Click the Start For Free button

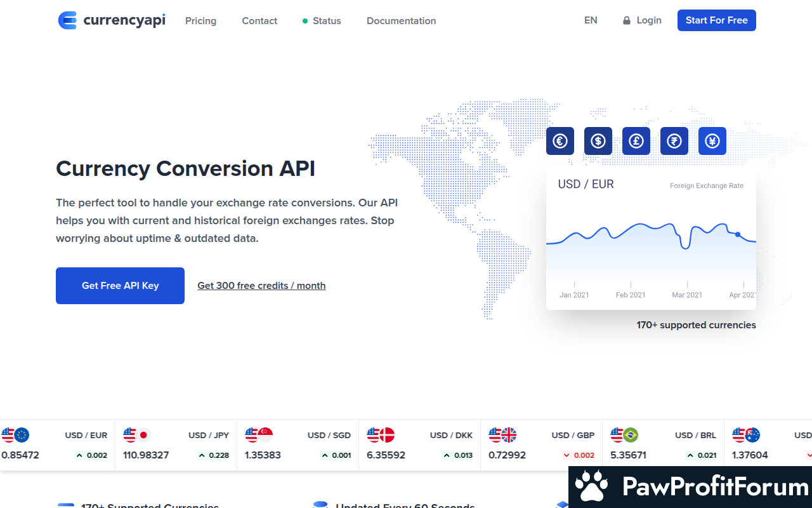717,20
